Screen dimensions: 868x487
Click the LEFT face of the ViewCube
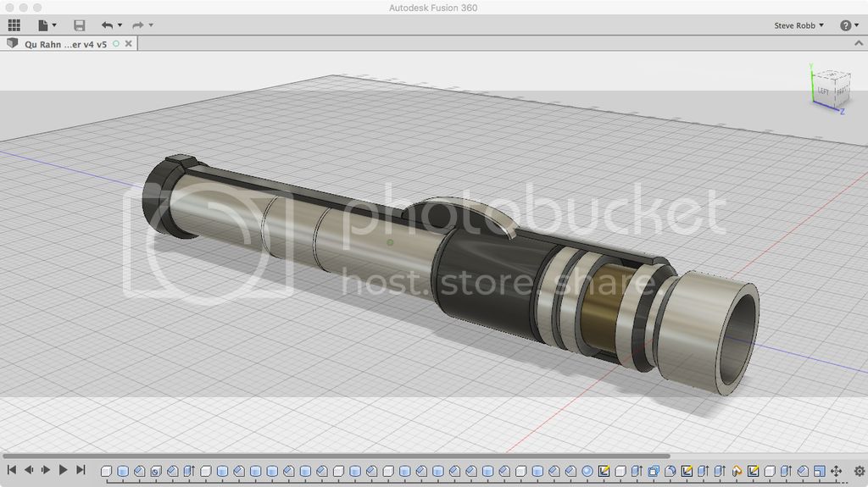tap(823, 91)
